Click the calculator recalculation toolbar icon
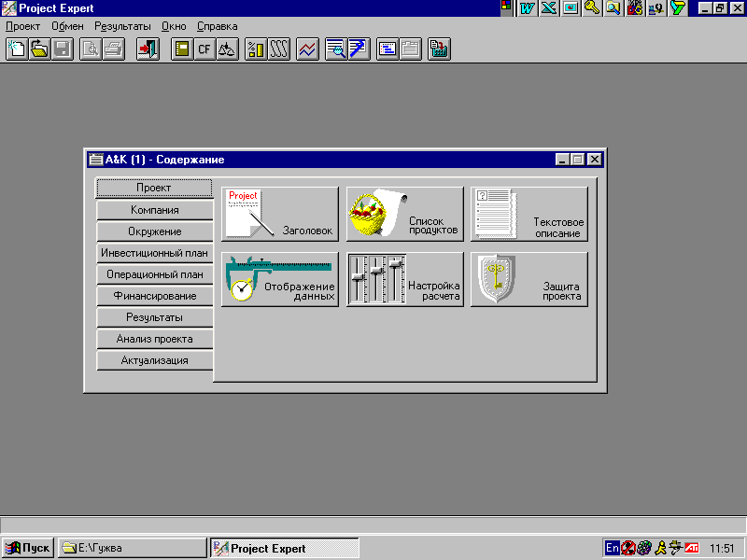Screen dimensions: 747x560 tap(439, 49)
